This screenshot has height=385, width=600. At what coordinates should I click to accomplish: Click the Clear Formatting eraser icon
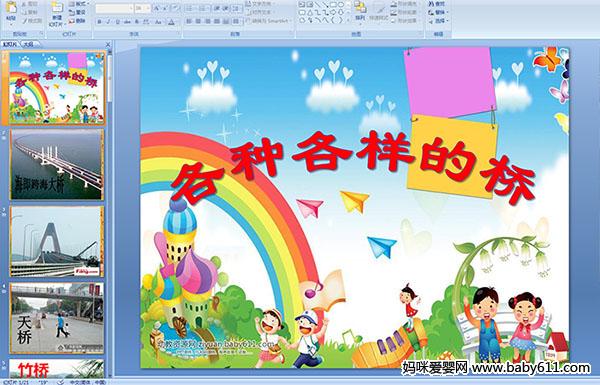click(176, 8)
